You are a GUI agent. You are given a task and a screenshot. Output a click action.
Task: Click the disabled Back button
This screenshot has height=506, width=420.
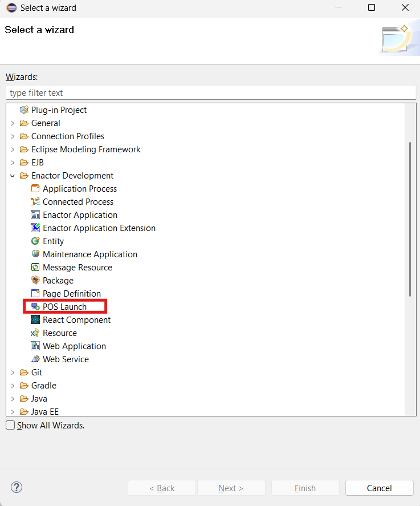(162, 488)
